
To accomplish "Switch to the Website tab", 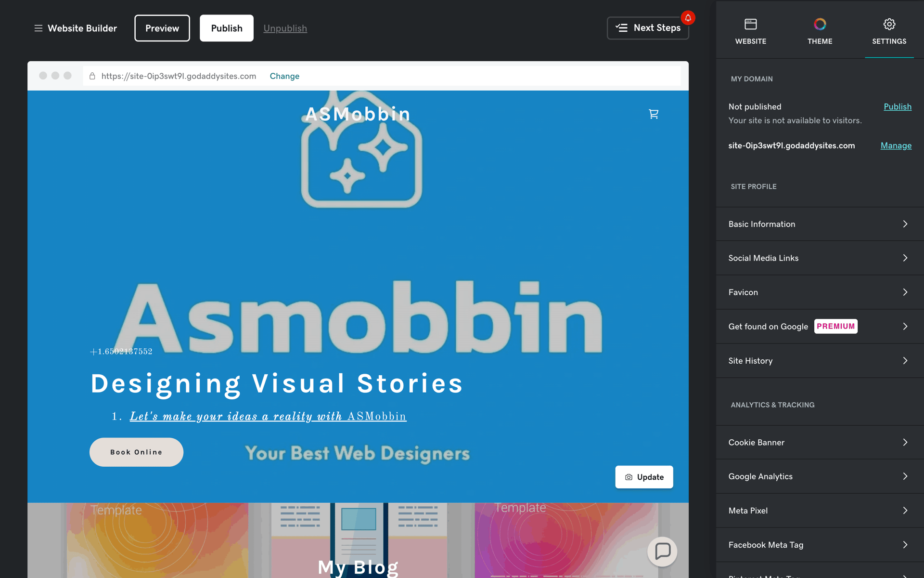I will [751, 31].
